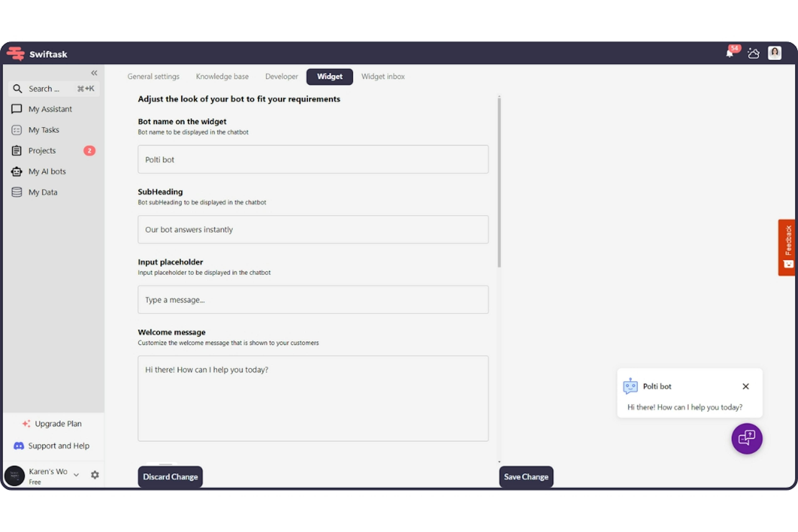Click close on Polti bot popup
This screenshot has height=532, width=798.
click(747, 386)
